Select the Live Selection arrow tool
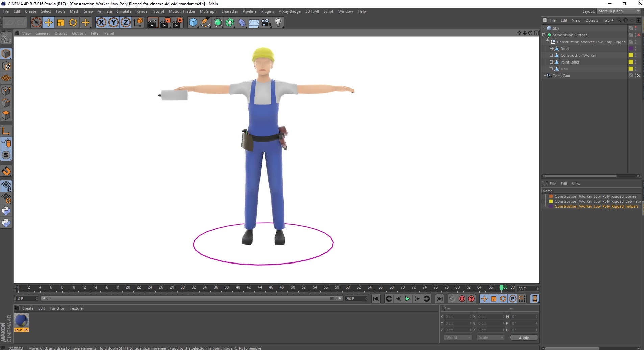Image resolution: width=644 pixels, height=350 pixels. click(36, 23)
